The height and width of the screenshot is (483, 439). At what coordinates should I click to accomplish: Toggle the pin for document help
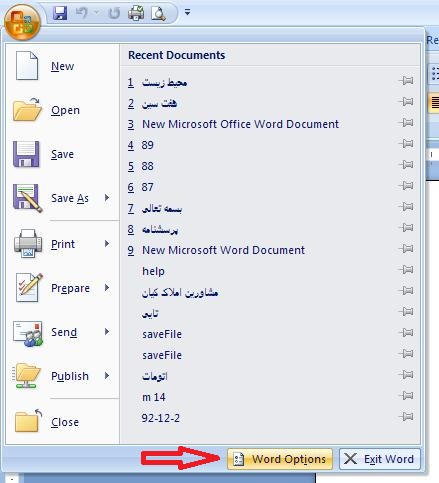pyautogui.click(x=406, y=269)
